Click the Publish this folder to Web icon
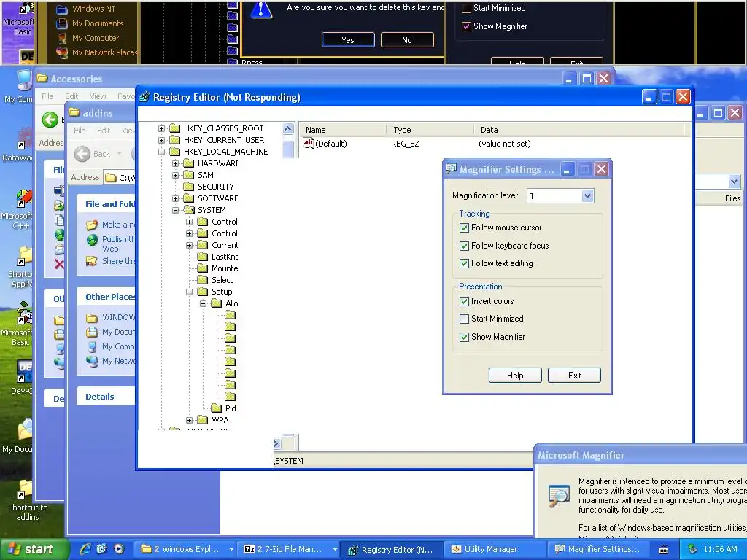The image size is (747, 560). click(x=92, y=239)
